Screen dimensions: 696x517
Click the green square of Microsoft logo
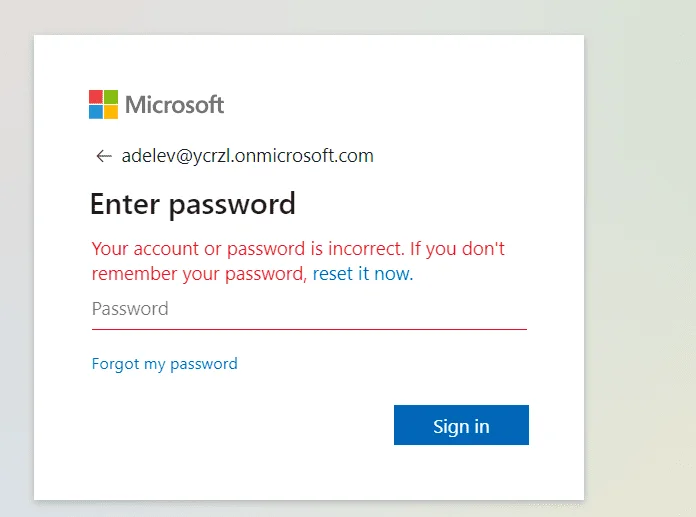tap(111, 97)
